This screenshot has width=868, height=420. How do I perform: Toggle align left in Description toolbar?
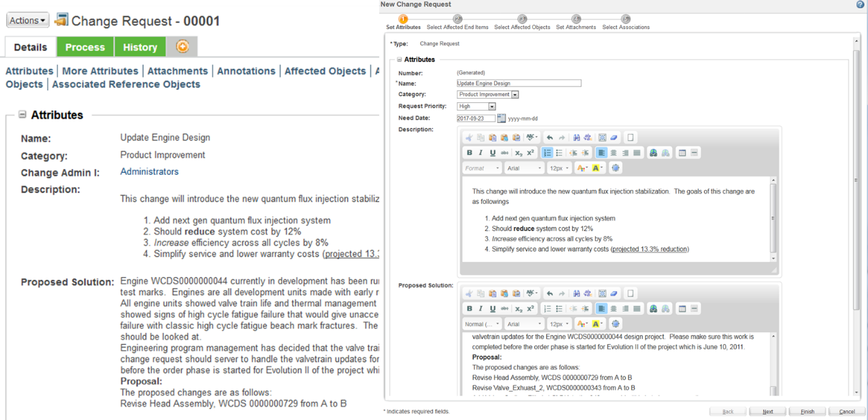pos(601,153)
